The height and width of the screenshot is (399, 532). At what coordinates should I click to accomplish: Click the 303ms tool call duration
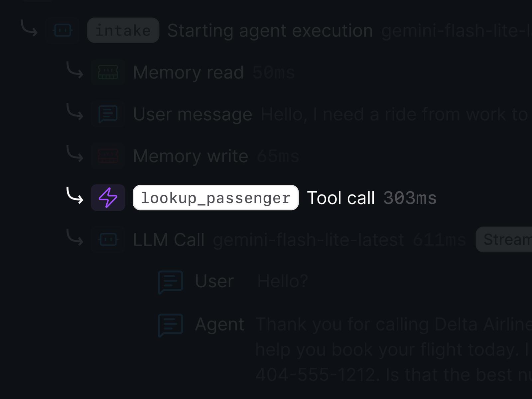coord(410,198)
